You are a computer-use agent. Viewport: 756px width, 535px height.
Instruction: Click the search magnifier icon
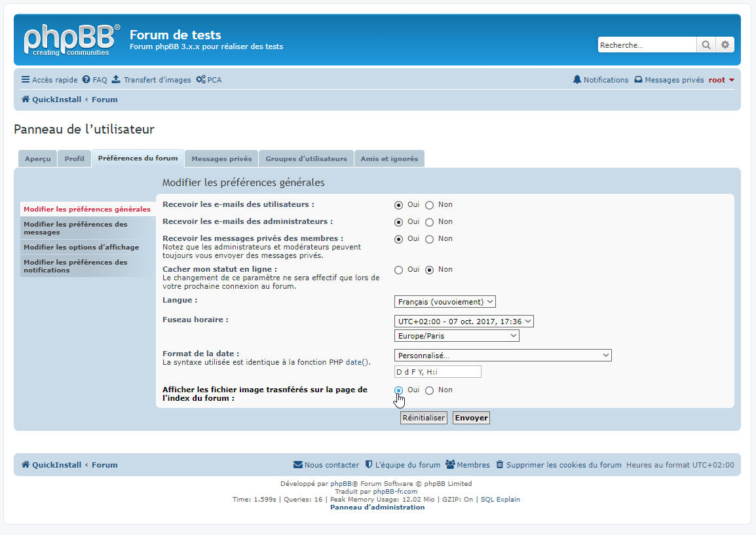click(x=706, y=45)
